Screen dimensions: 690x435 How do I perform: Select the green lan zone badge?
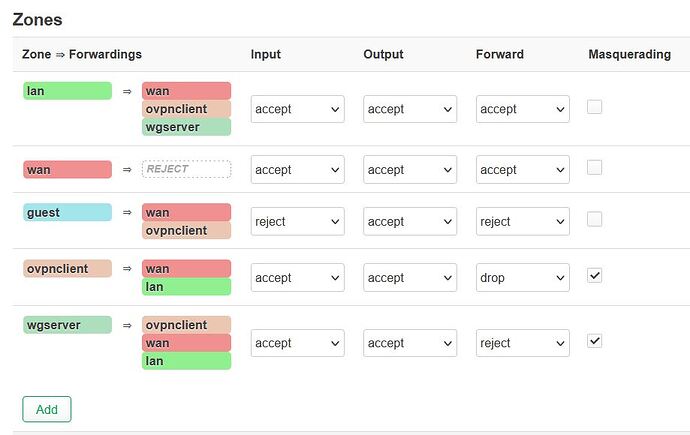[x=67, y=91]
